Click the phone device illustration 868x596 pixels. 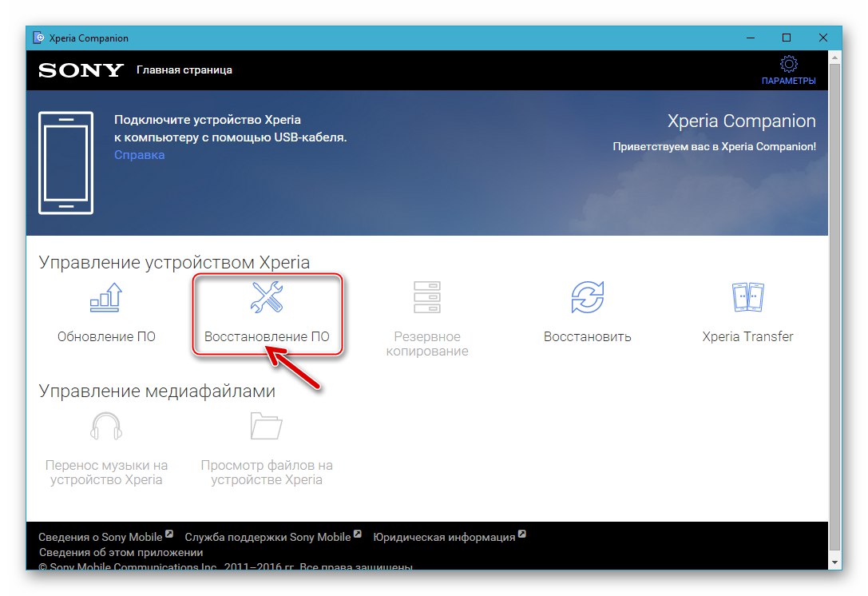coord(65,163)
